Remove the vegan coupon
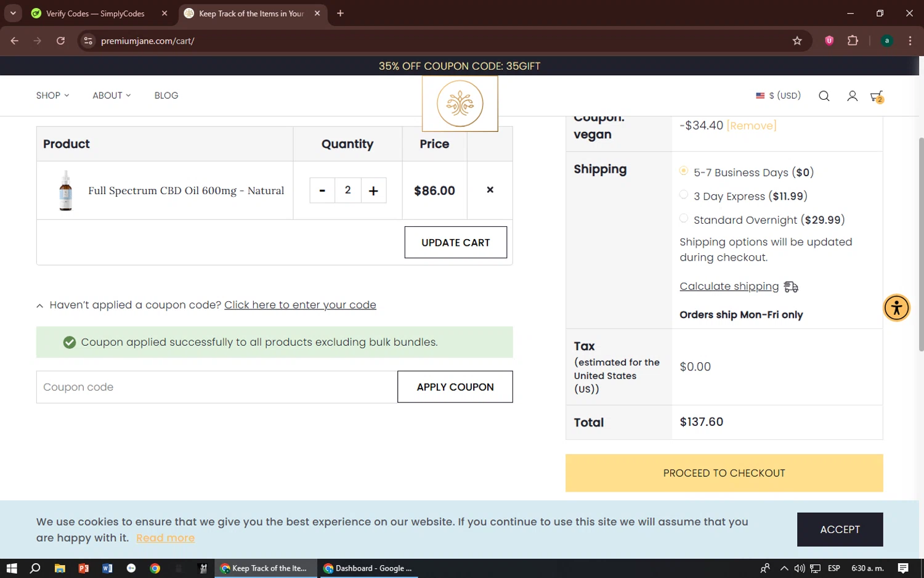Viewport: 924px width, 578px height. [x=752, y=126]
